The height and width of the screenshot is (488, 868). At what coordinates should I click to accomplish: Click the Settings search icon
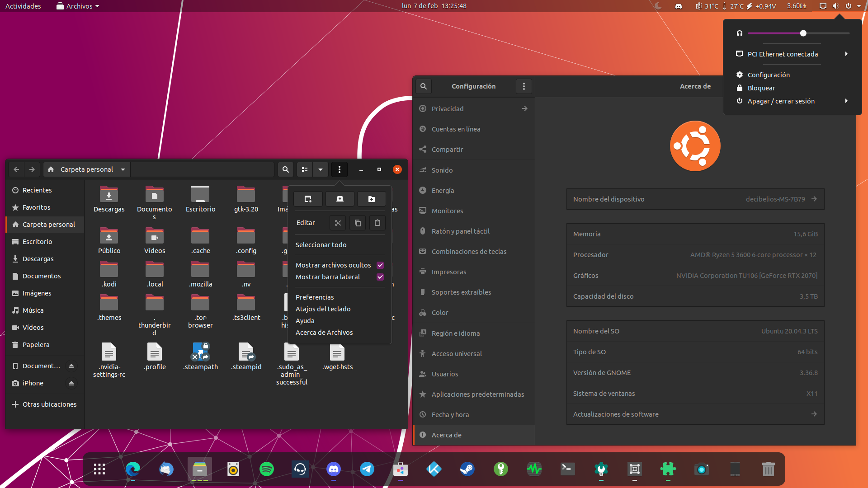pyautogui.click(x=424, y=86)
